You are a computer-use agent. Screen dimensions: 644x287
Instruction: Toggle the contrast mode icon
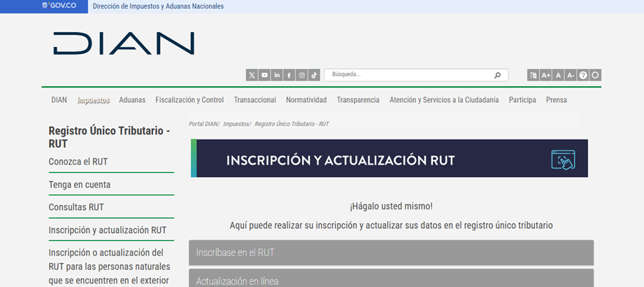(595, 75)
